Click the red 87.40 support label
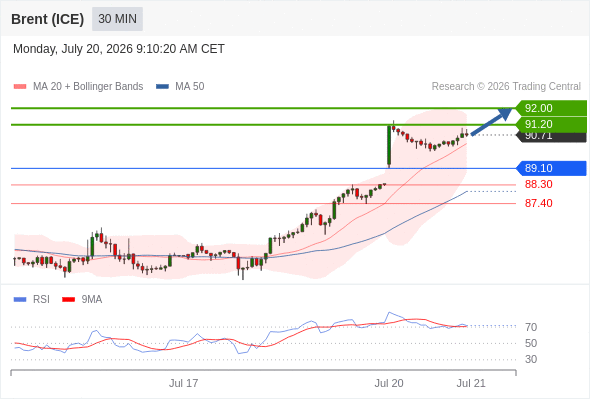This screenshot has height=400, width=590. click(538, 203)
